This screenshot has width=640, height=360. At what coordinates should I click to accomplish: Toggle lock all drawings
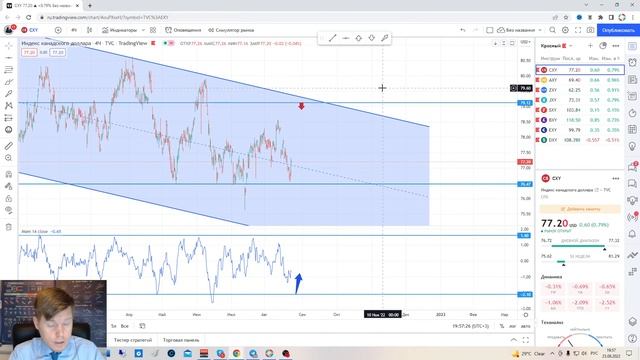(9, 198)
